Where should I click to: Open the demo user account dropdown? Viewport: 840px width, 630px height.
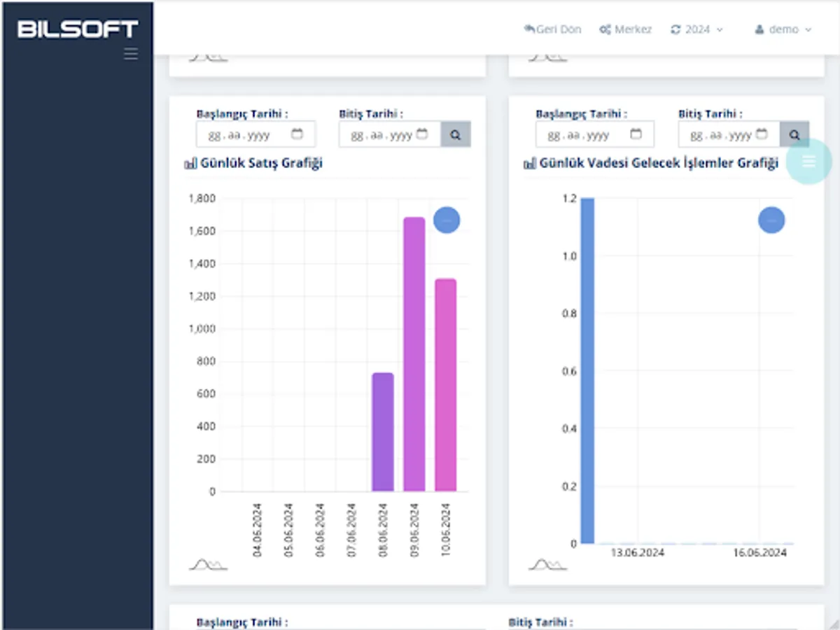click(x=808, y=29)
